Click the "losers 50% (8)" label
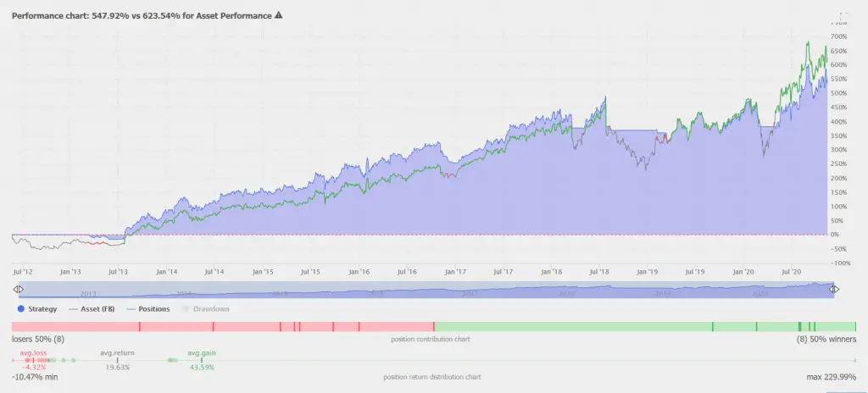This screenshot has width=868, height=393. click(x=38, y=339)
